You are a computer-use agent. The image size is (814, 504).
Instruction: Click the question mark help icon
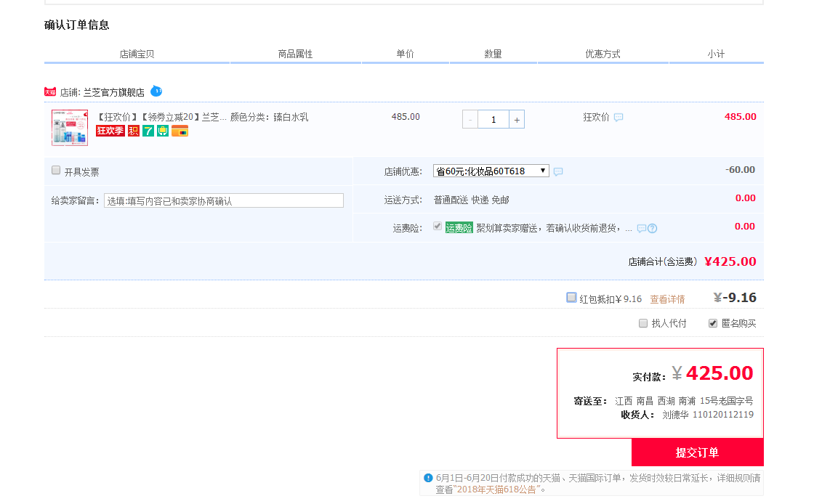pyautogui.click(x=653, y=228)
